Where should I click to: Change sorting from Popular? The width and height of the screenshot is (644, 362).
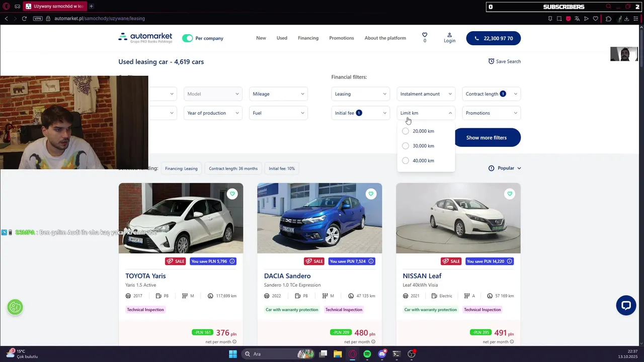[x=505, y=168]
